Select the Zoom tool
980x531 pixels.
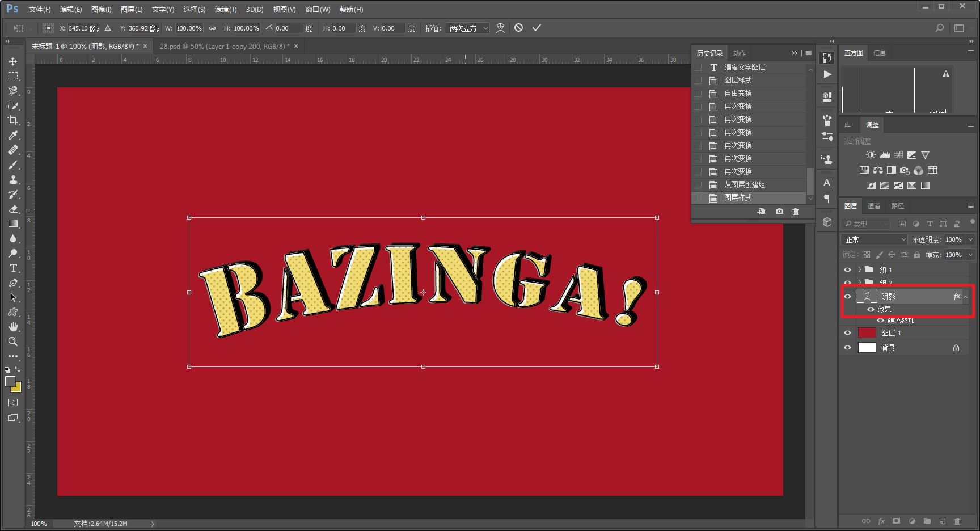coord(13,342)
